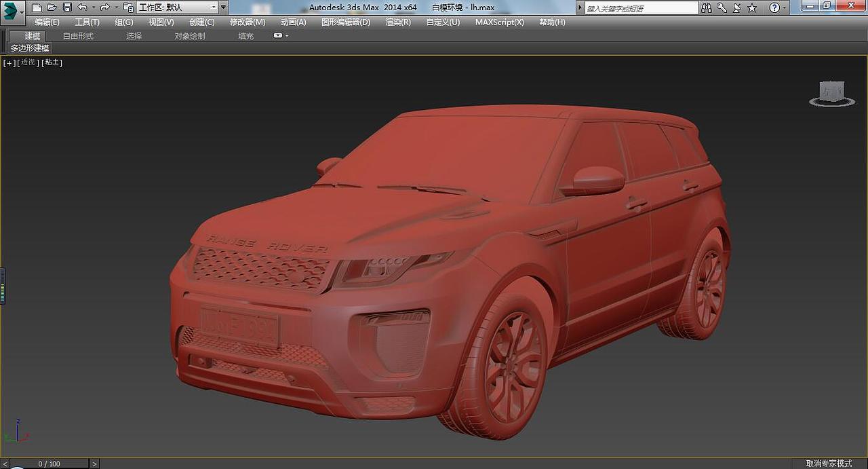
Task: Switch to the 填充 ribbon tab
Action: pyautogui.click(x=245, y=36)
